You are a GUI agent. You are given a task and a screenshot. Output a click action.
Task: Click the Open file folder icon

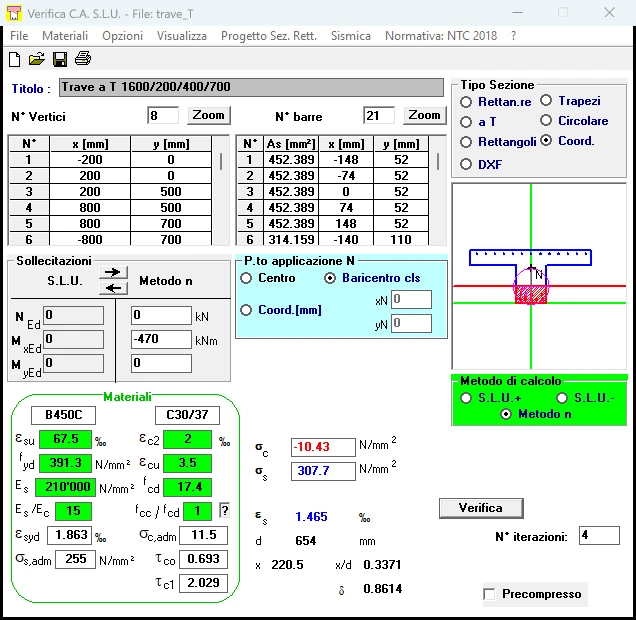(x=37, y=59)
